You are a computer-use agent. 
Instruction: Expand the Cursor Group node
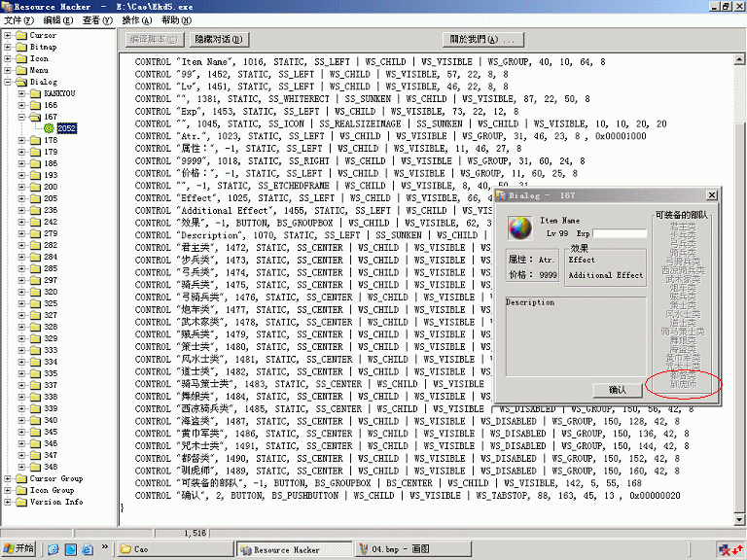9,478
